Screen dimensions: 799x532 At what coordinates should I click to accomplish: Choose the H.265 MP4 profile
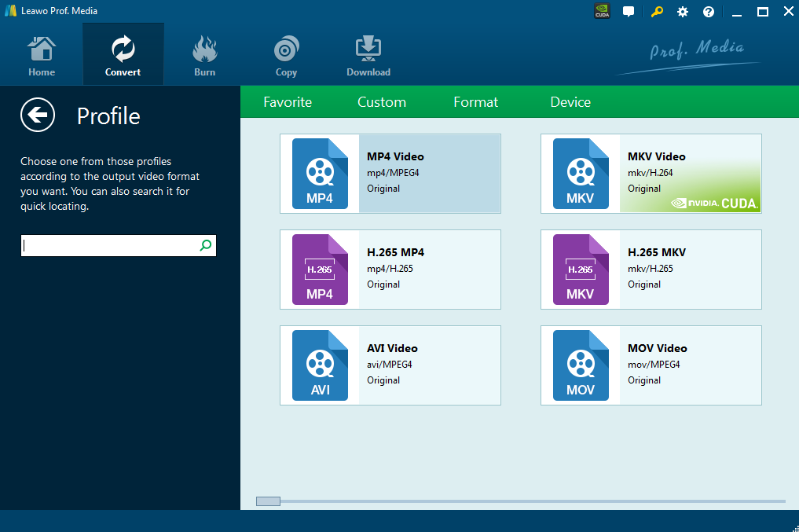pos(390,270)
